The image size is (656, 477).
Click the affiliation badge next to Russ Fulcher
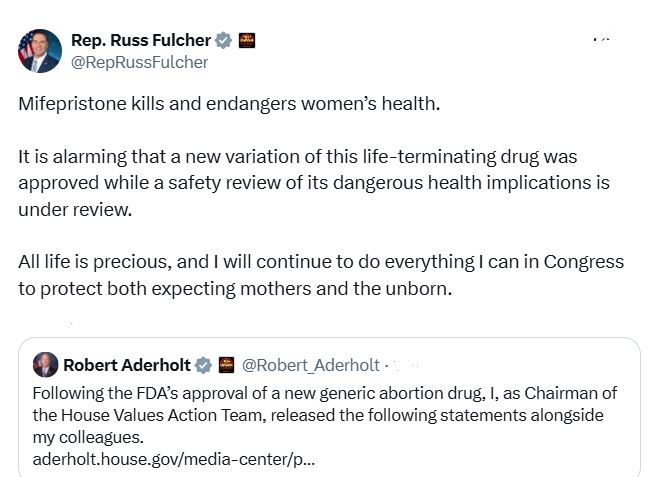tap(247, 41)
